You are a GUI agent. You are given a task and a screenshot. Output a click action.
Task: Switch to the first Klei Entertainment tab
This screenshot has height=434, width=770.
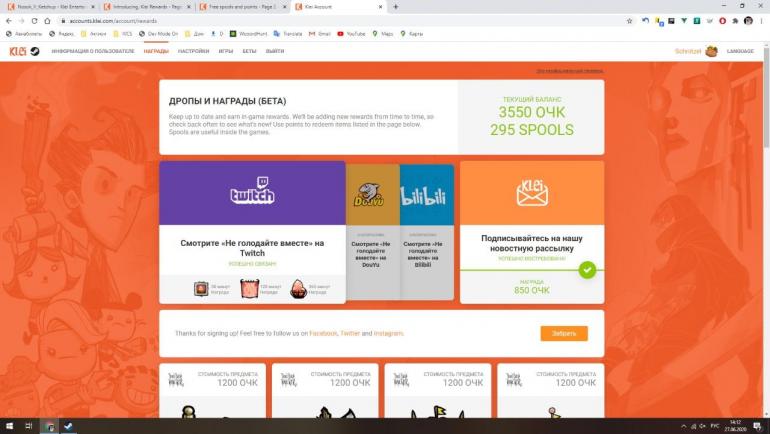pyautogui.click(x=50, y=7)
